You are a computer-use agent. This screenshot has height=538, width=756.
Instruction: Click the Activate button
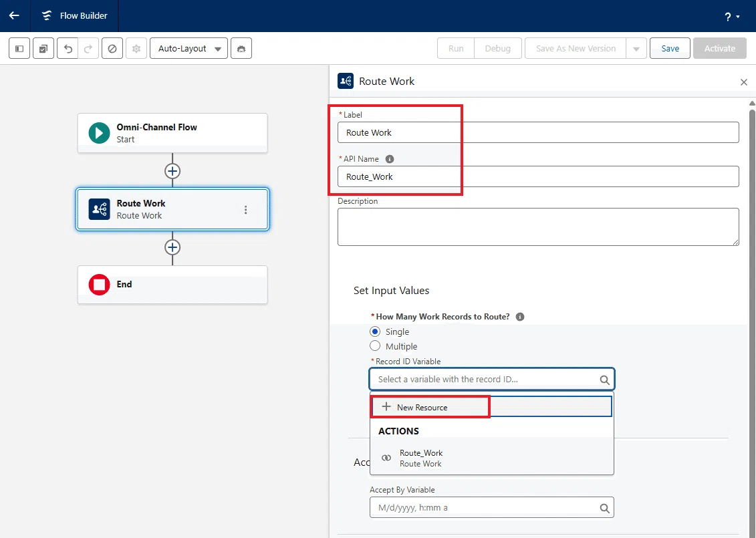pos(719,48)
